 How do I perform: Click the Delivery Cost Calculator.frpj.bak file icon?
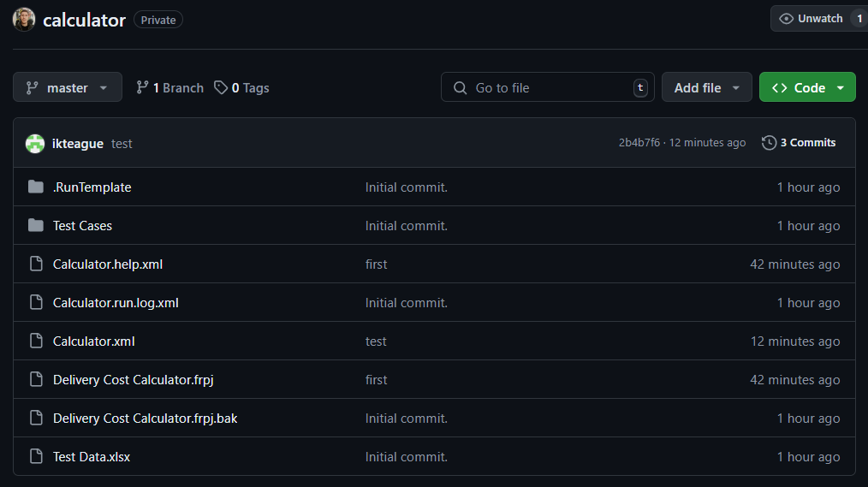(x=36, y=418)
